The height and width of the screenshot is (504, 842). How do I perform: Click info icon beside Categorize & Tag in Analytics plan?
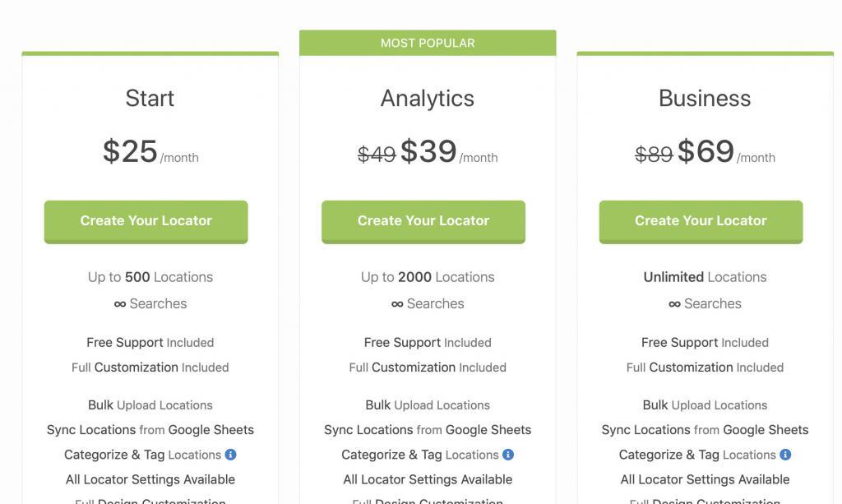click(x=508, y=455)
